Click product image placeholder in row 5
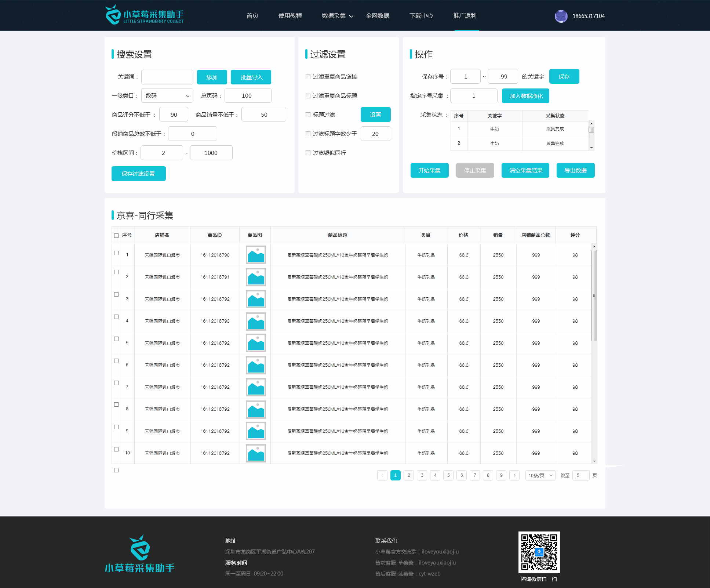The image size is (710, 588). [x=256, y=343]
